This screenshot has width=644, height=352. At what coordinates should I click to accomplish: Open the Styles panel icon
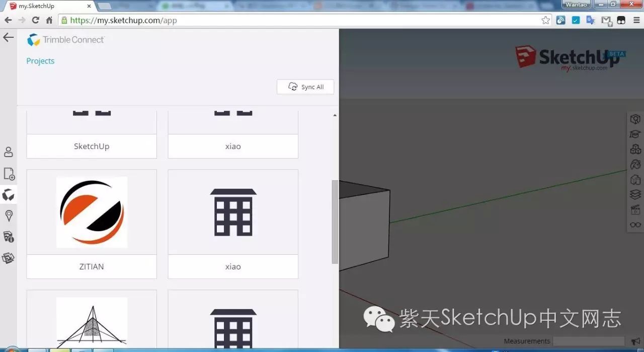635,179
